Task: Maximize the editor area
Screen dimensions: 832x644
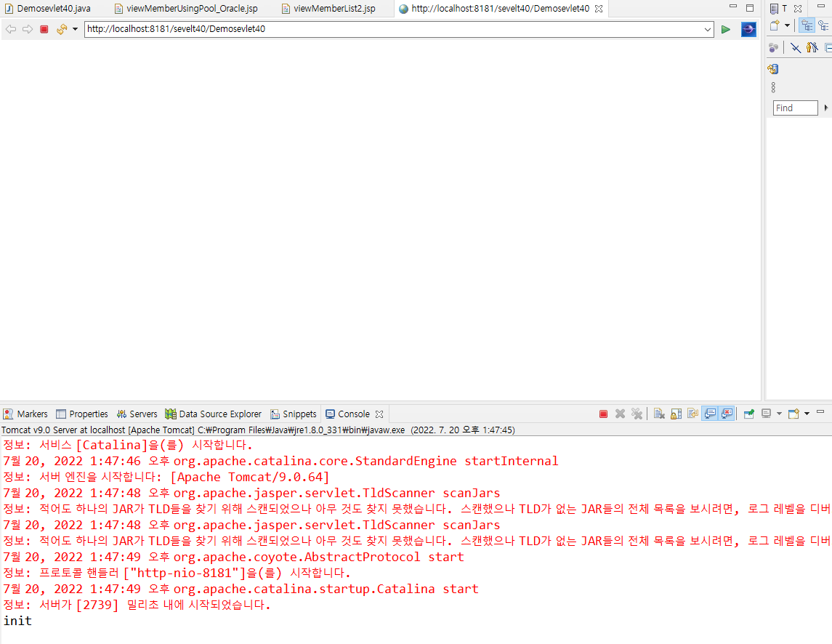Action: point(750,8)
